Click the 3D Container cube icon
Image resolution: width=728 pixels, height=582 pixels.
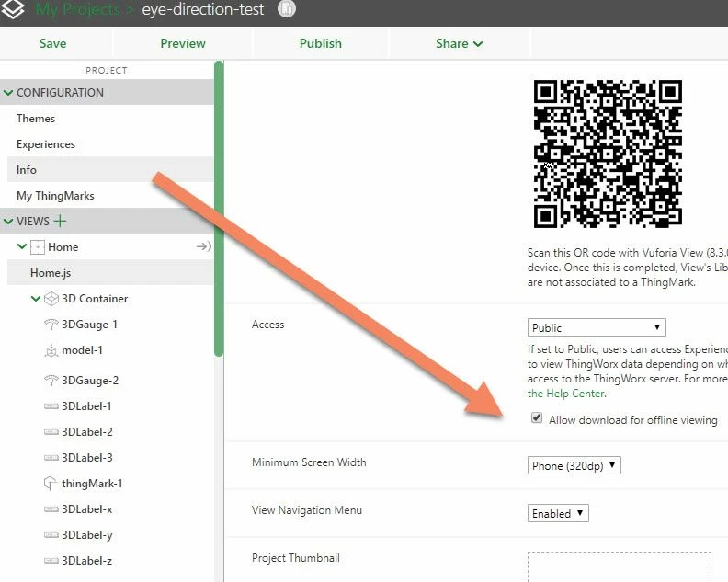51,299
